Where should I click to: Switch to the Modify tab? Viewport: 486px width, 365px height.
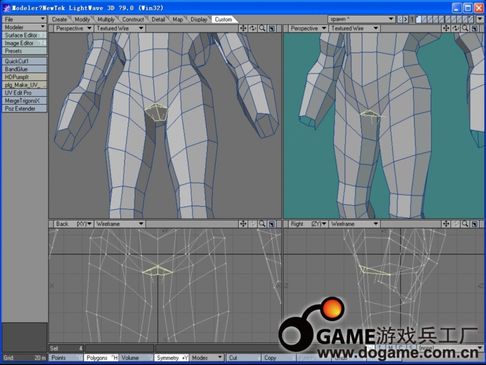(x=82, y=19)
